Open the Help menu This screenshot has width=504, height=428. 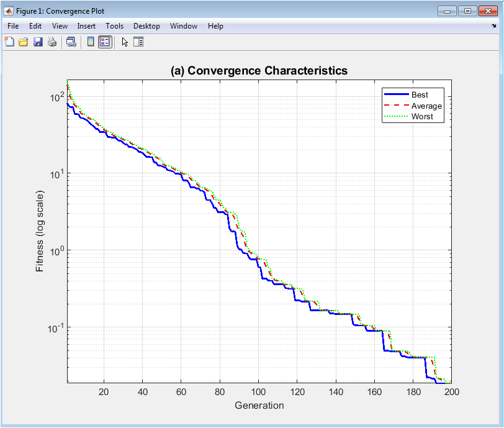(215, 26)
